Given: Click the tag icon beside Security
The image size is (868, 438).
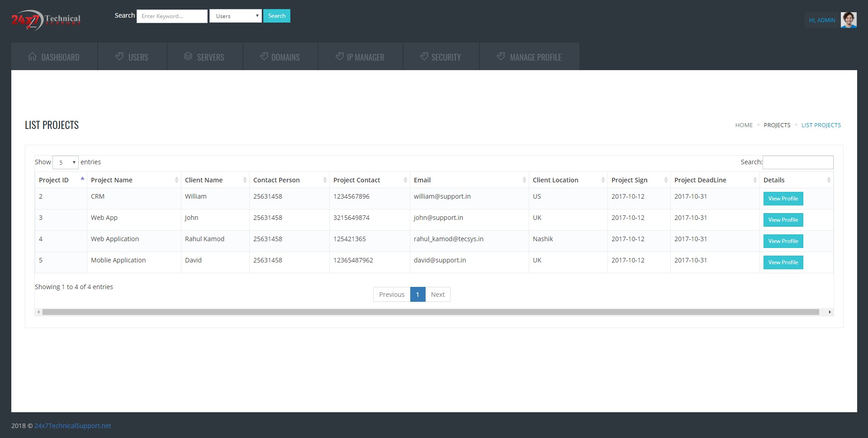Looking at the screenshot, I should (x=424, y=57).
